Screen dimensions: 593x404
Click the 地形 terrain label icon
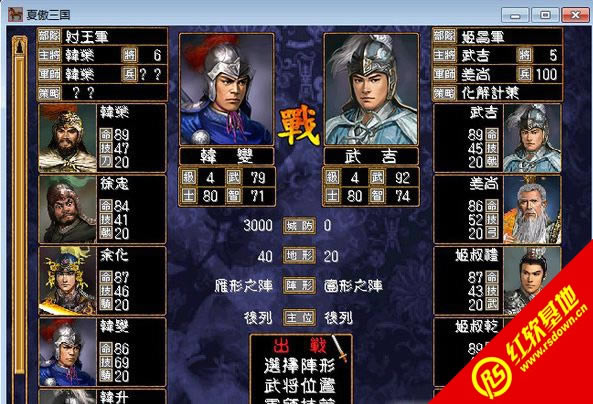point(299,256)
